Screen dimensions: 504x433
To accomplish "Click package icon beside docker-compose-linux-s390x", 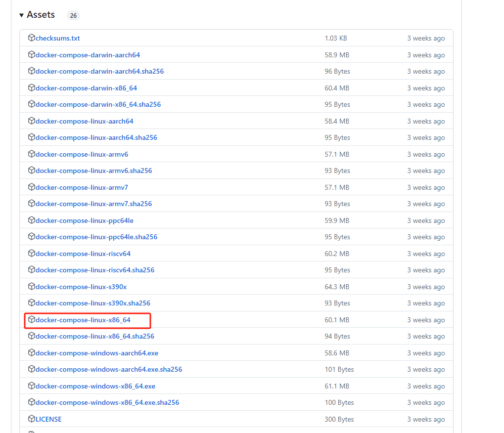I will point(32,287).
